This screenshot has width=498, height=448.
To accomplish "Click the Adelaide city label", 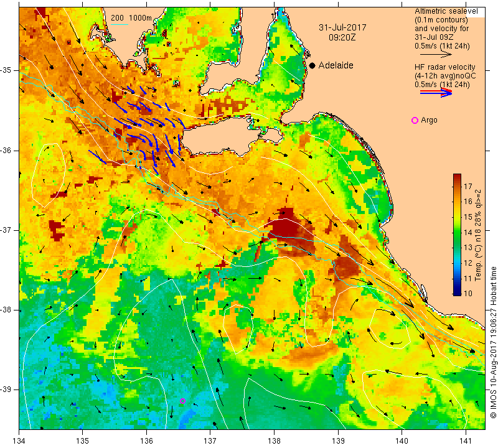I will (336, 65).
